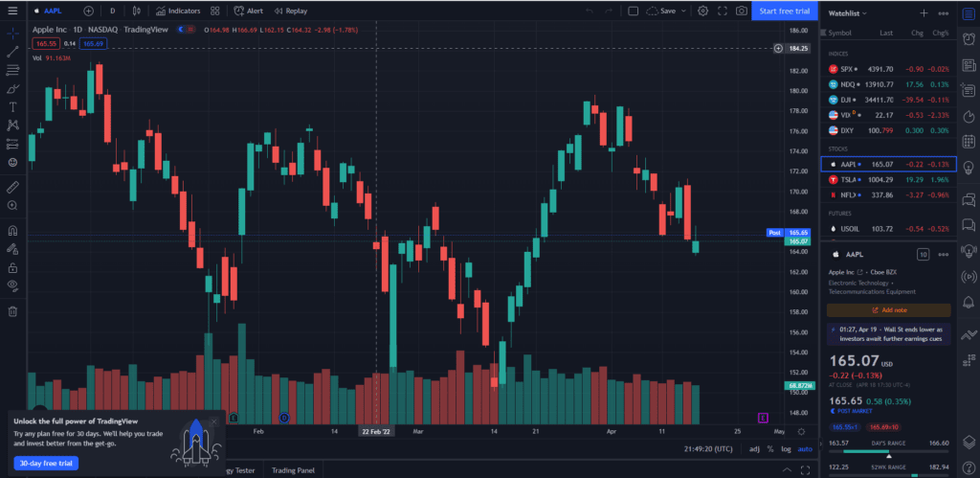980x478 pixels.
Task: Select the trend line drawing tool
Action: (13, 51)
